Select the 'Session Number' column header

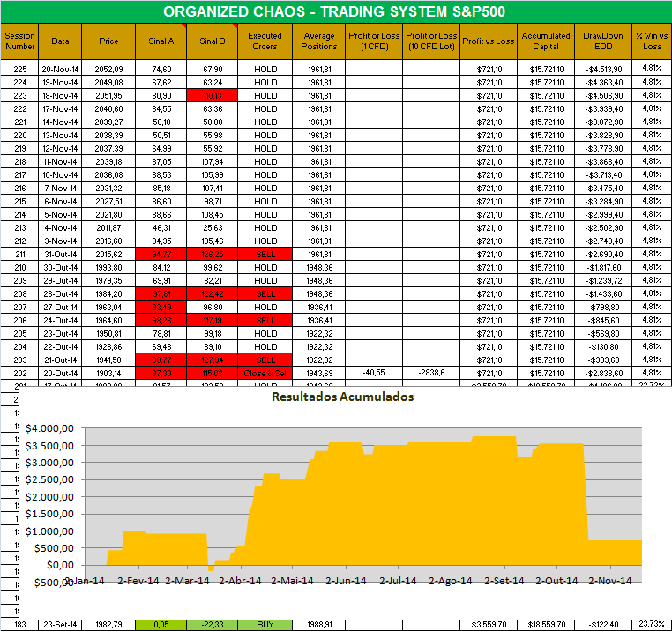tap(19, 41)
